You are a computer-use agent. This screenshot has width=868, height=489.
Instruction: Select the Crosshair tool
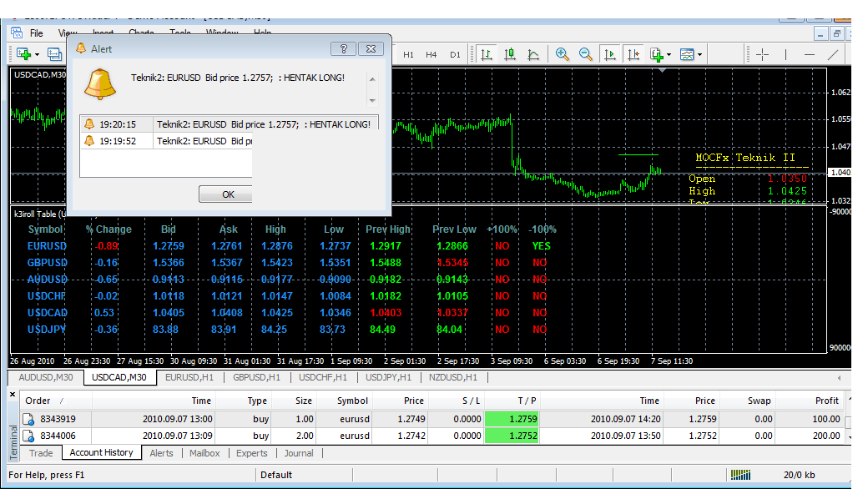(762, 54)
